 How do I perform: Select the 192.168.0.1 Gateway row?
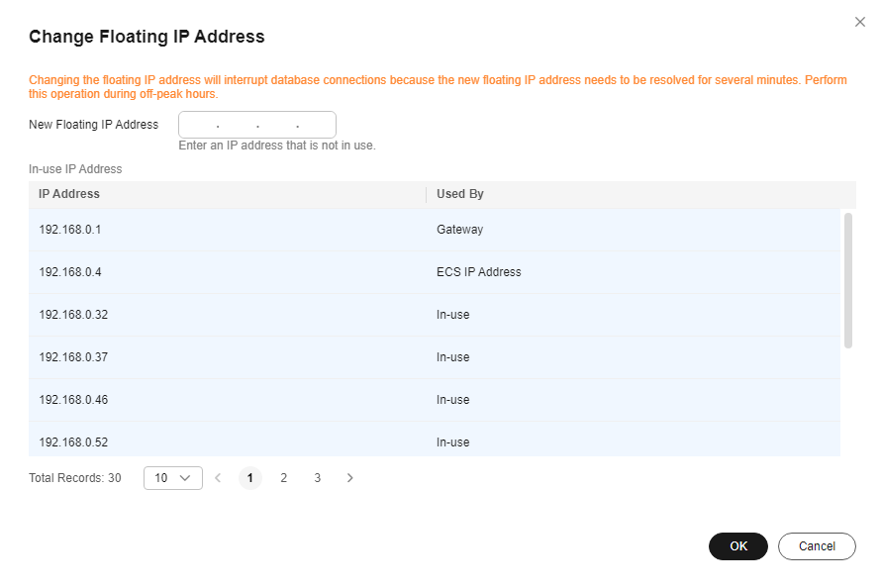(435, 230)
